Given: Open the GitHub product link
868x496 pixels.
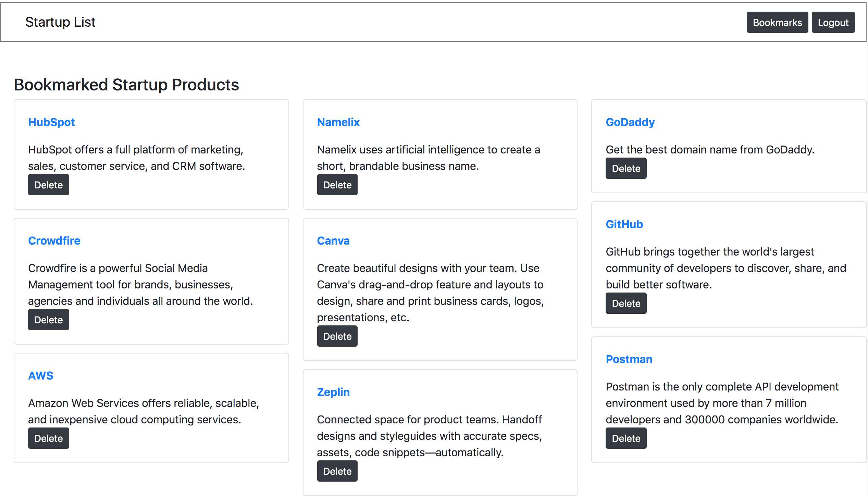Looking at the screenshot, I should click(x=624, y=224).
